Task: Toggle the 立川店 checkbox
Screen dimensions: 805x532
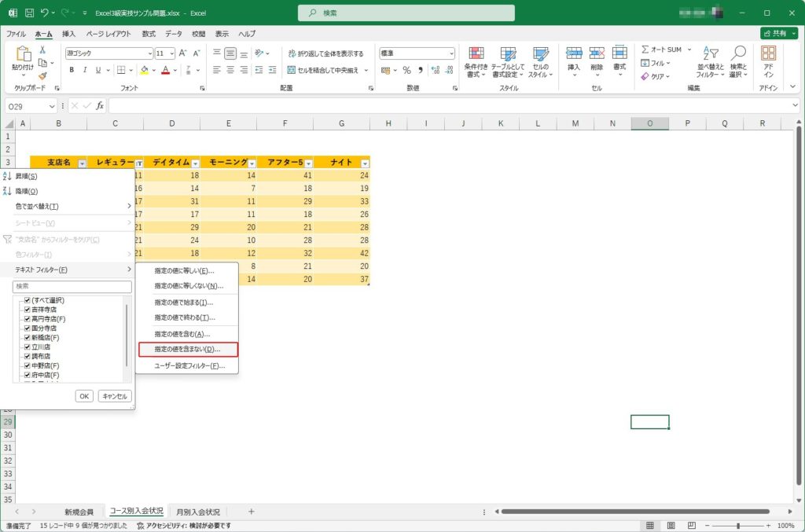Action: tap(28, 347)
